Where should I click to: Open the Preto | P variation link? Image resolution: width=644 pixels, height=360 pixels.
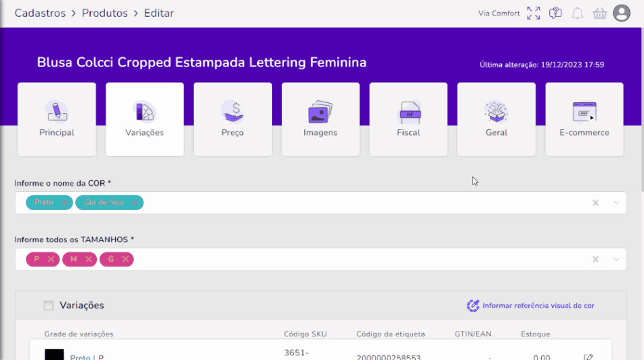coord(87,357)
